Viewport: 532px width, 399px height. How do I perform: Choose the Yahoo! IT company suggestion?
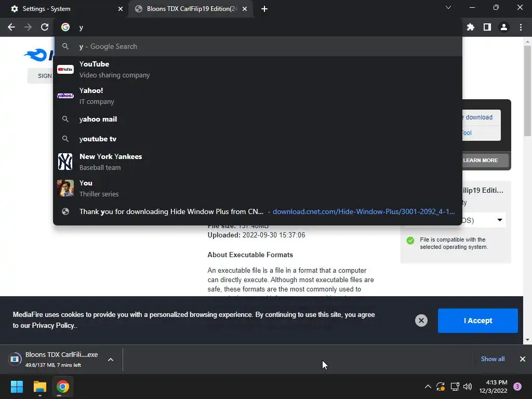(x=258, y=96)
